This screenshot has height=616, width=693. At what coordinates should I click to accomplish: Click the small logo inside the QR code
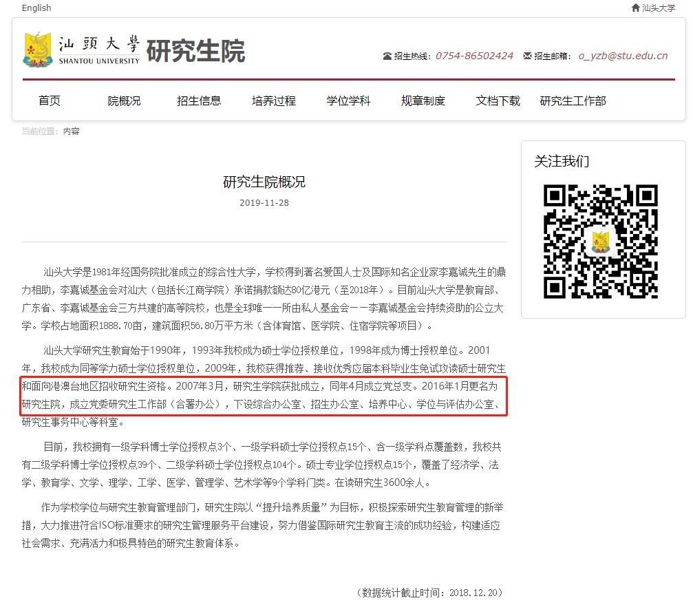coord(601,242)
